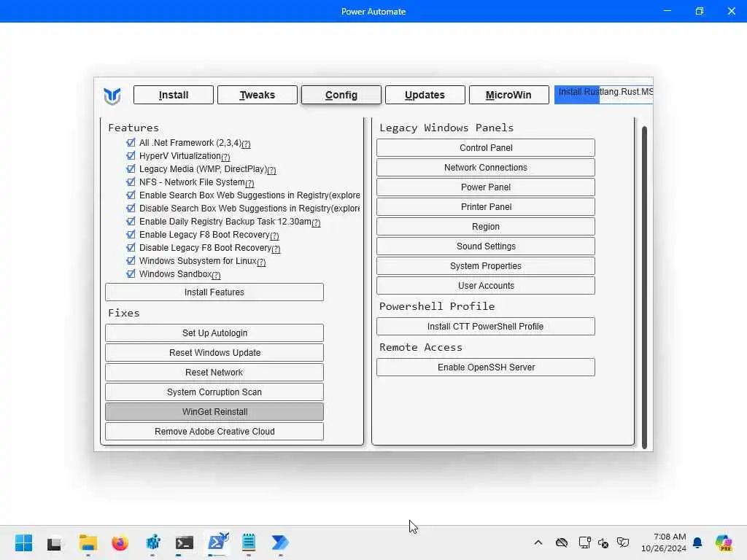Toggle Enable Legacy F8 Boot Recovery checkbox
This screenshot has height=560, width=747.
pos(131,234)
